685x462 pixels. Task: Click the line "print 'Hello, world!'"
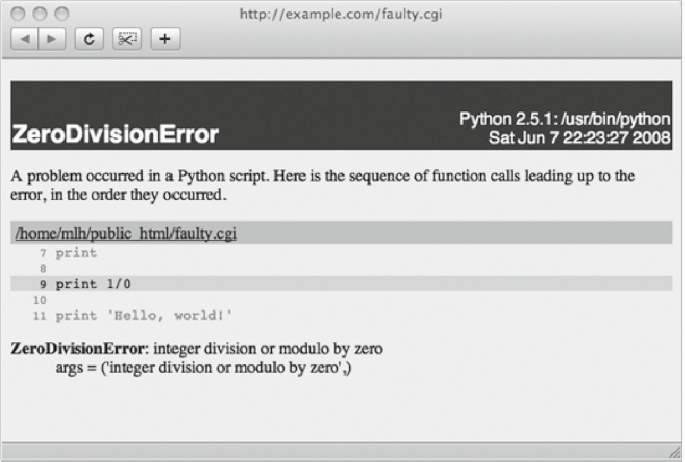(x=143, y=315)
